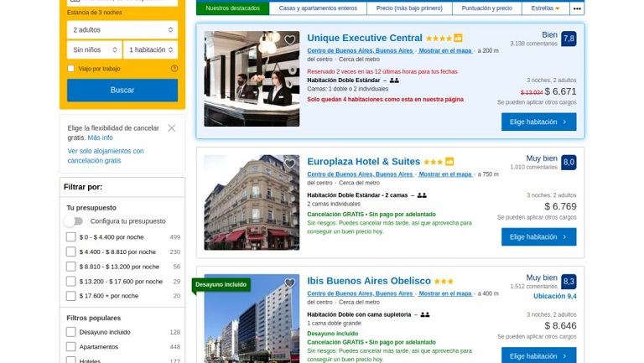Screen dimensions: 644x363
Task: Open Ibis Buenos Aires Obelisco title
Action: coord(369,281)
